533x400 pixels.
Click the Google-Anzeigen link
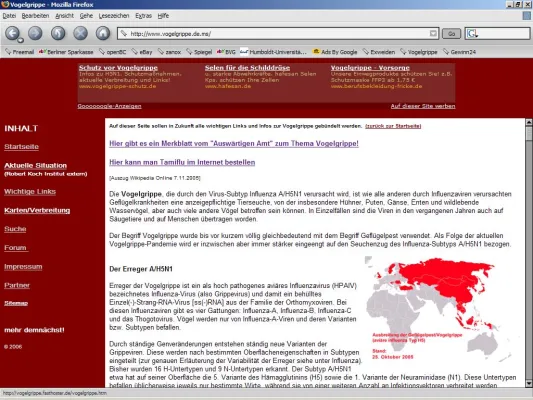(x=109, y=106)
